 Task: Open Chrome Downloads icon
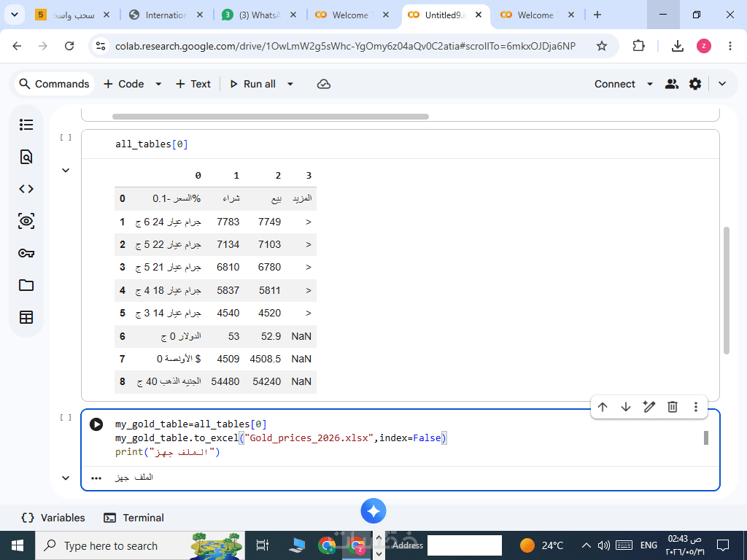pos(678,46)
